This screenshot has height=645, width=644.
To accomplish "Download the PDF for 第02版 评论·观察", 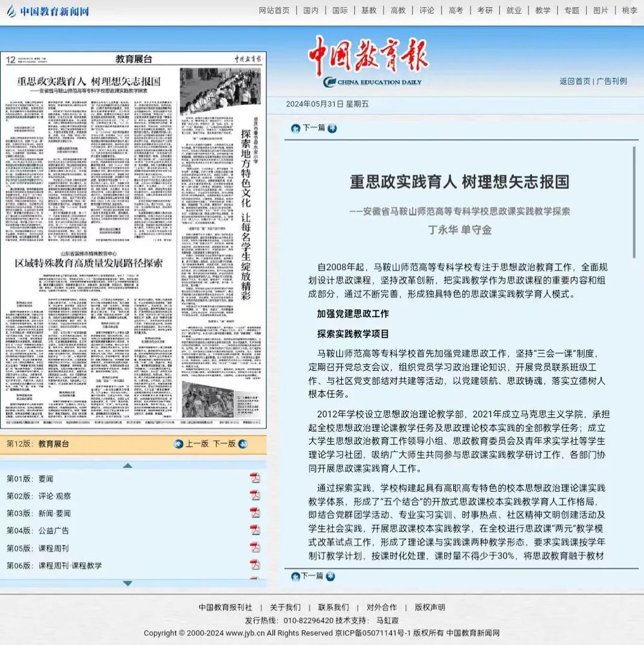I will [x=255, y=496].
